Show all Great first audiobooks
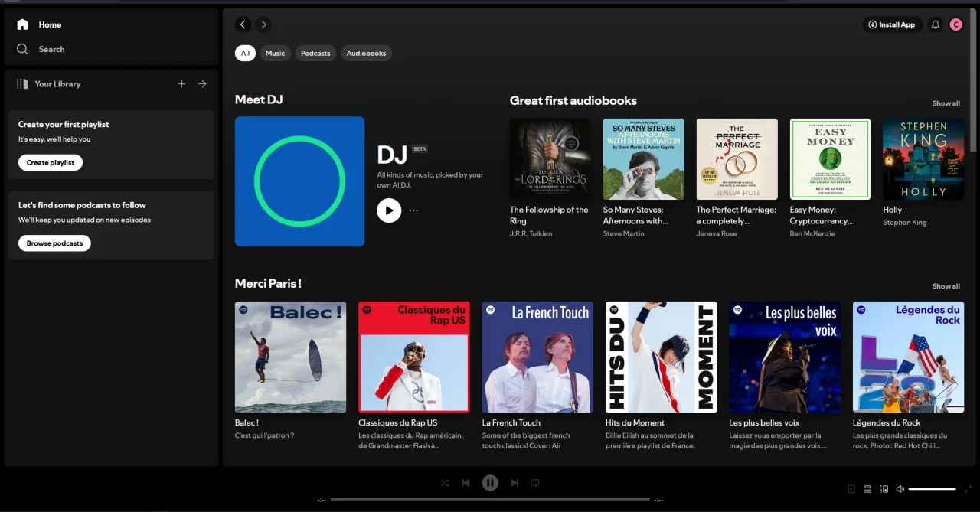 [x=946, y=103]
